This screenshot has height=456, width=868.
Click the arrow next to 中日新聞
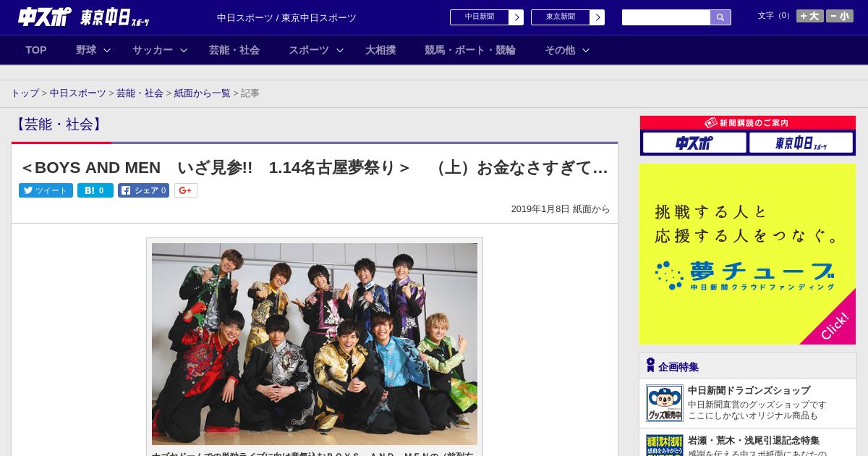pos(516,17)
